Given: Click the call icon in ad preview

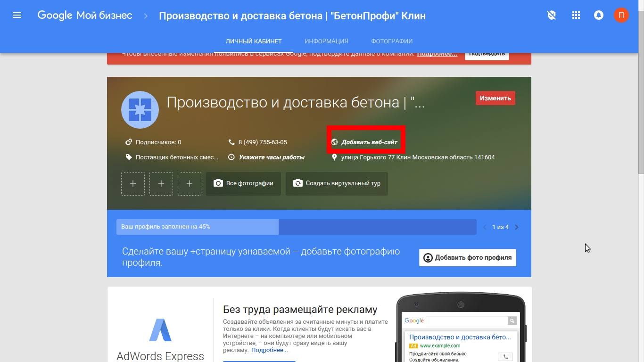Looking at the screenshot, I should click(x=506, y=357).
